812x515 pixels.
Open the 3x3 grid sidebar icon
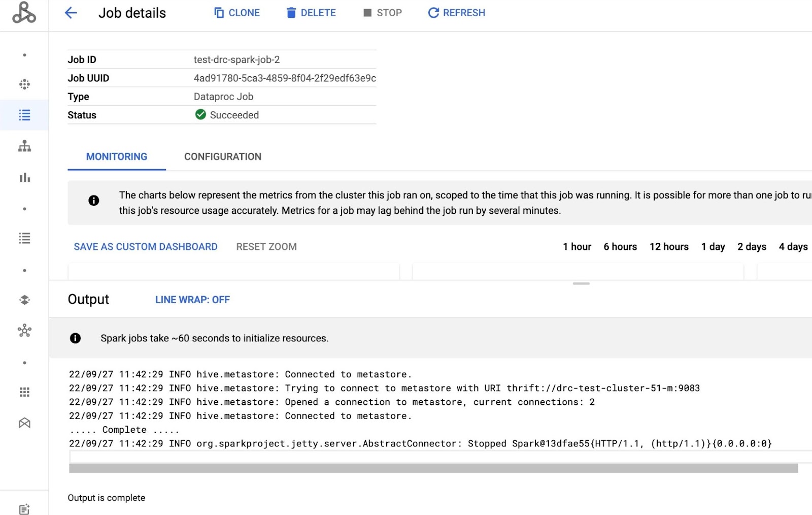[24, 392]
